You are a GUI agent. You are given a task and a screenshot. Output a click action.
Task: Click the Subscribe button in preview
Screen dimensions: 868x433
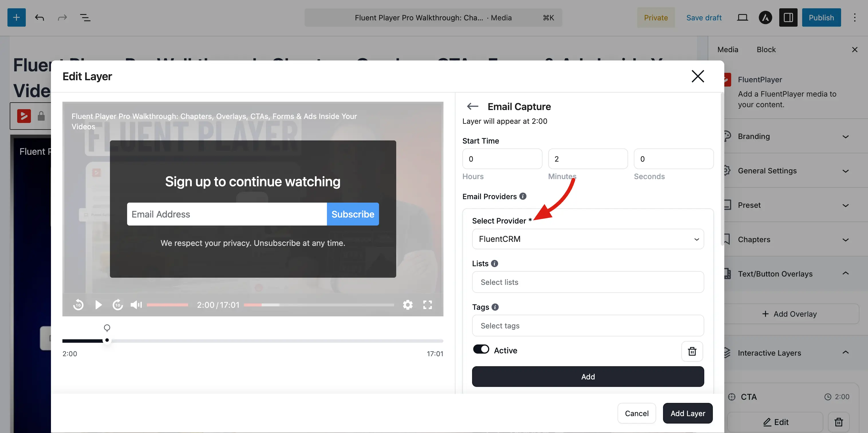point(352,214)
